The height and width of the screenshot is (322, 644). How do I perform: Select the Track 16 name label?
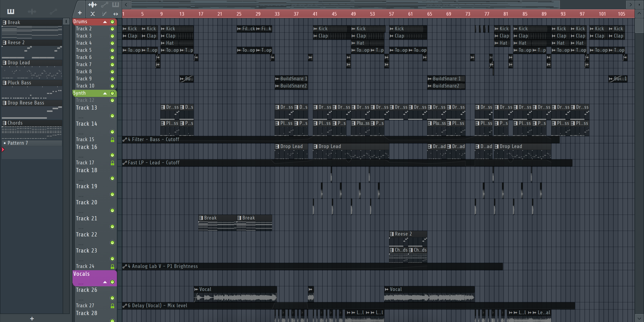[x=87, y=147]
